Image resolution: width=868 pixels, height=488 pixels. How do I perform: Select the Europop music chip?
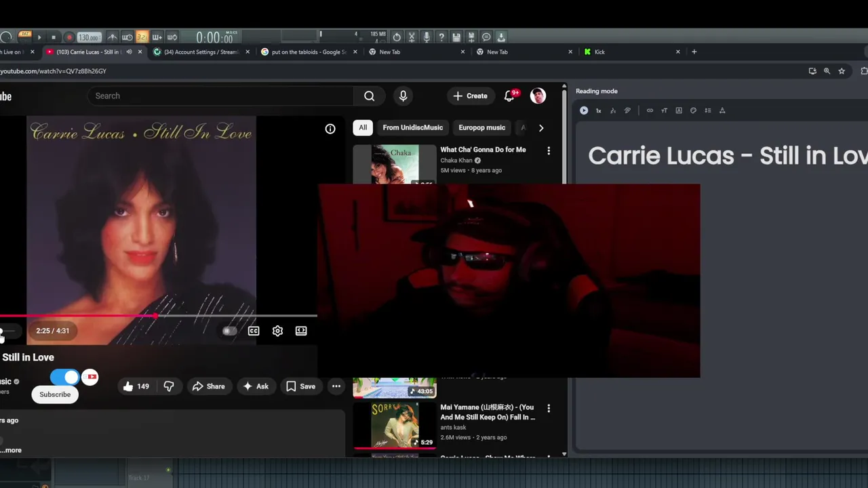482,127
